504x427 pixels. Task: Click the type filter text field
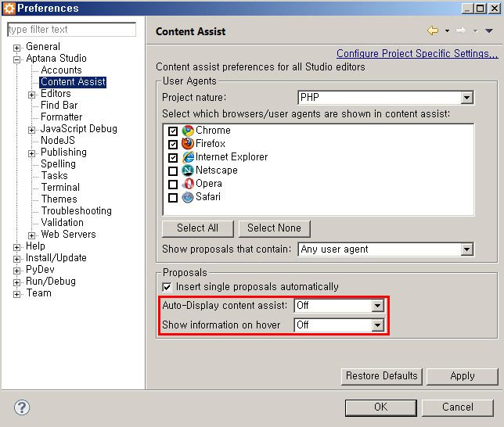coord(72,30)
